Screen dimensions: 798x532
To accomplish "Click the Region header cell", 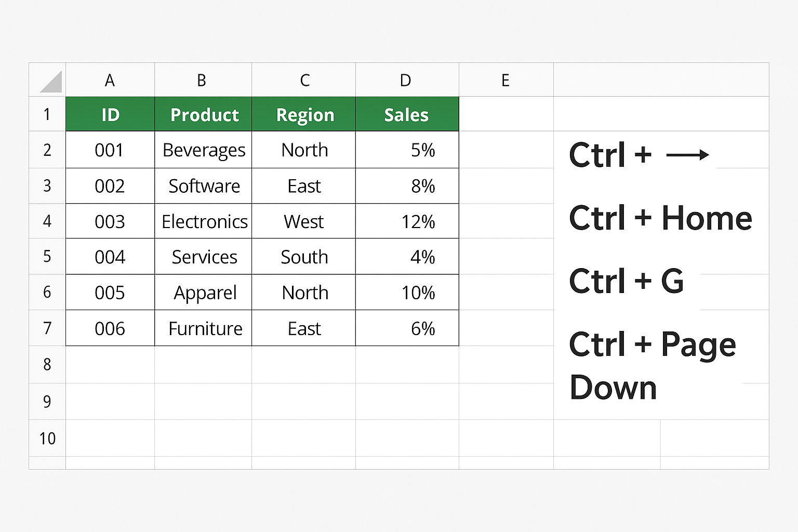I will [x=304, y=114].
